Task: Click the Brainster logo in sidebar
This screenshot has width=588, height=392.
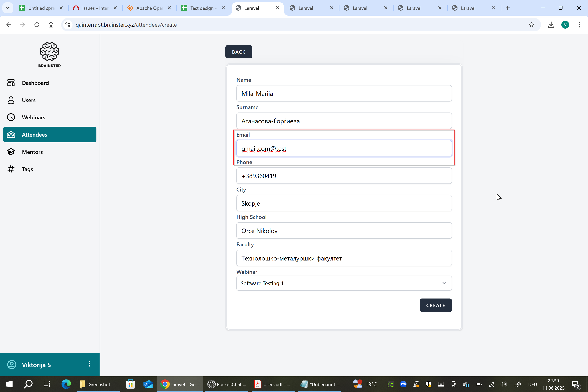Action: [x=50, y=54]
